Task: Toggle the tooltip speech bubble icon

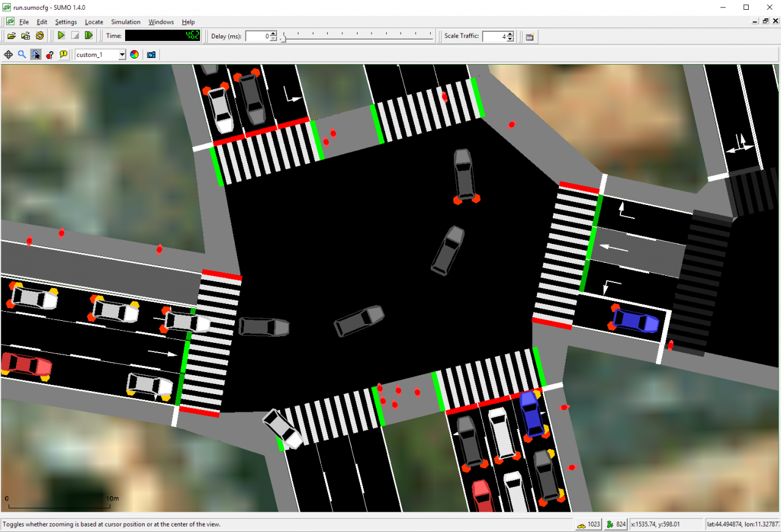Action: (x=63, y=54)
